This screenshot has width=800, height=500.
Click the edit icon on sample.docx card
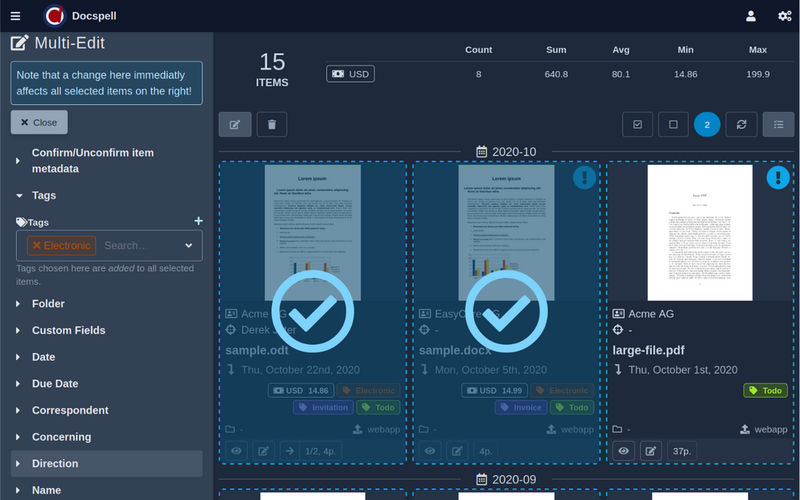[457, 451]
